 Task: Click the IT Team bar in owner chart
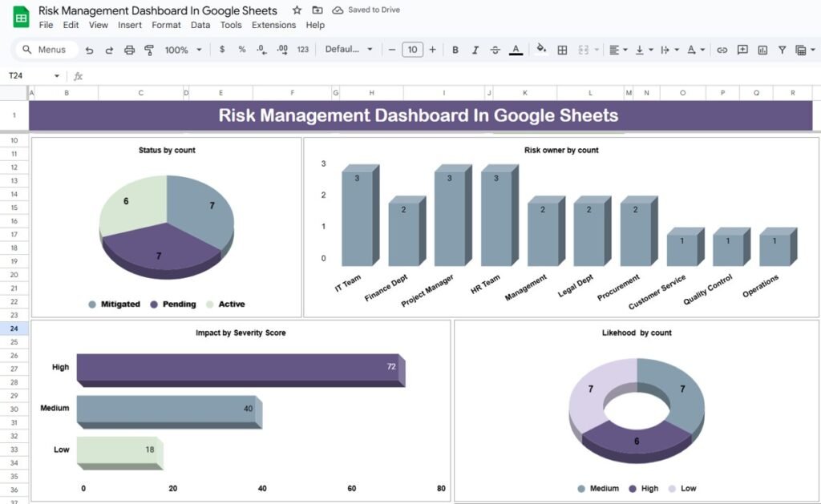(x=360, y=215)
